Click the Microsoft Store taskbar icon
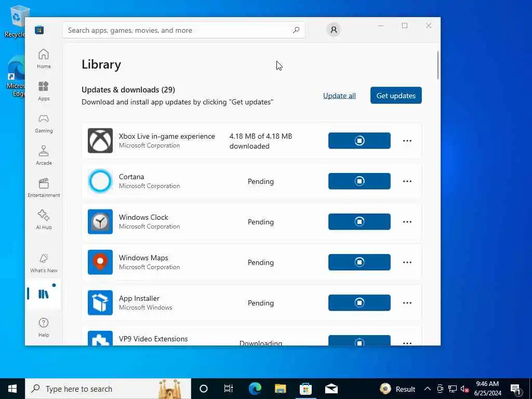 click(305, 389)
